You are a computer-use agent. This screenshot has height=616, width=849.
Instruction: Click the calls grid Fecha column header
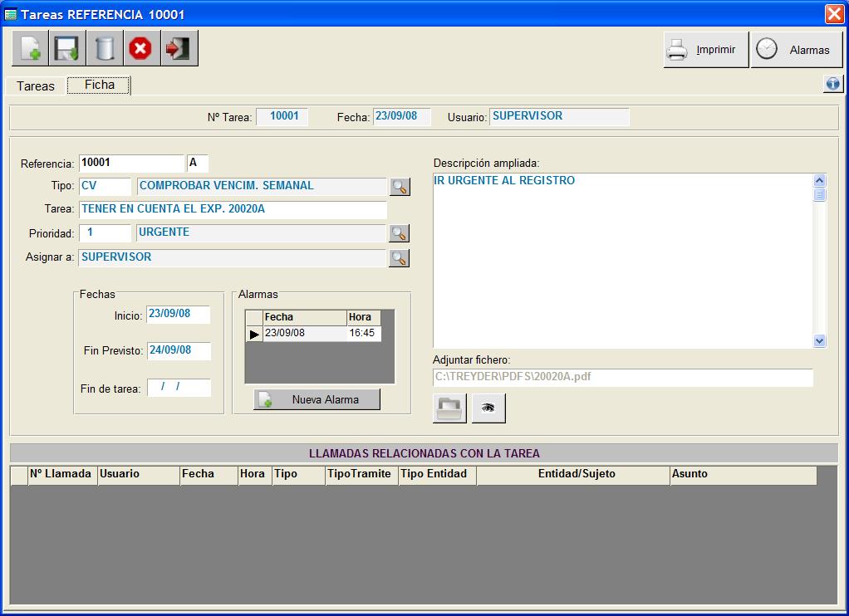(209, 475)
